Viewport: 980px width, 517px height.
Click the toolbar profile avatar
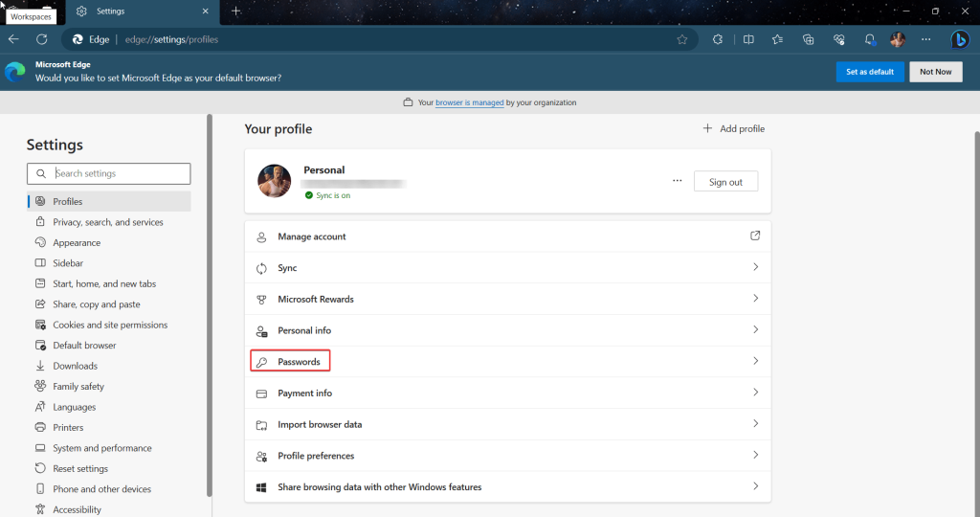[x=898, y=39]
